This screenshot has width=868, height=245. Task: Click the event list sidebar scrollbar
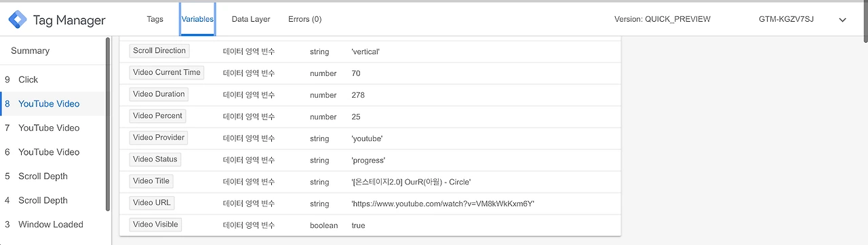click(108, 124)
